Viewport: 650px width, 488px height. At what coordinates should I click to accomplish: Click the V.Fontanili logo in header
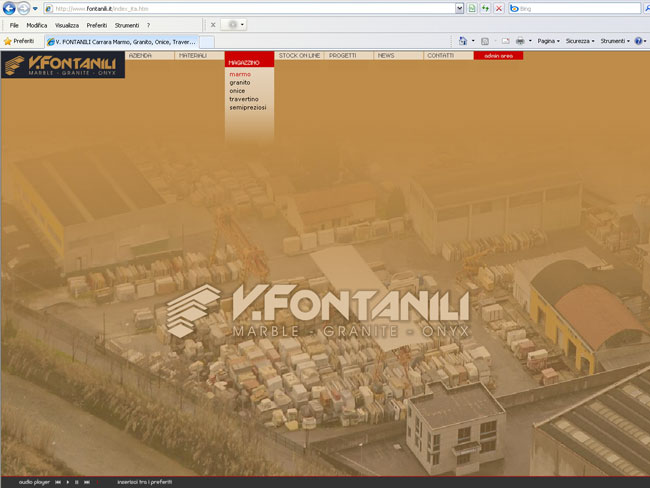pos(63,65)
